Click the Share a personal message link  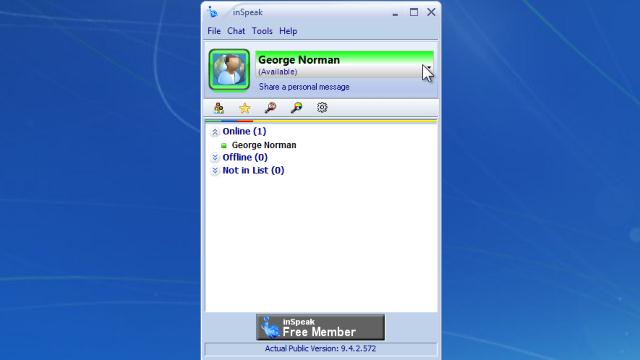pos(304,87)
